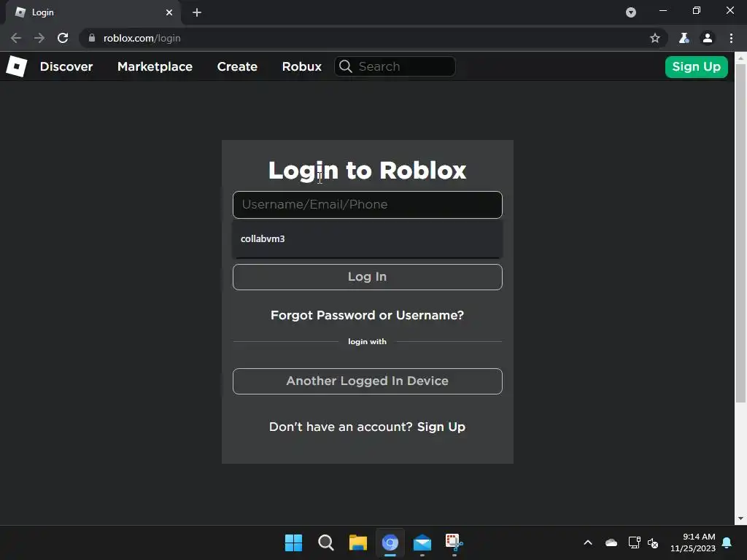Open the Discover menu item

(x=66, y=66)
